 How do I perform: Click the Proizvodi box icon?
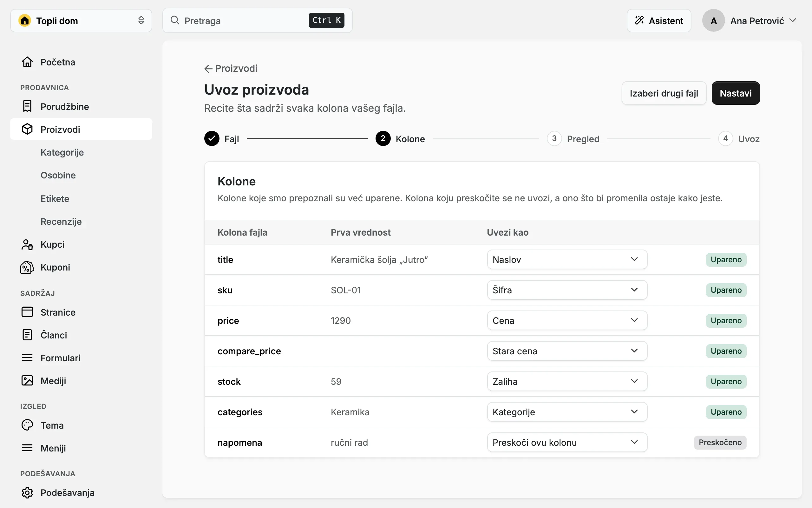27,129
